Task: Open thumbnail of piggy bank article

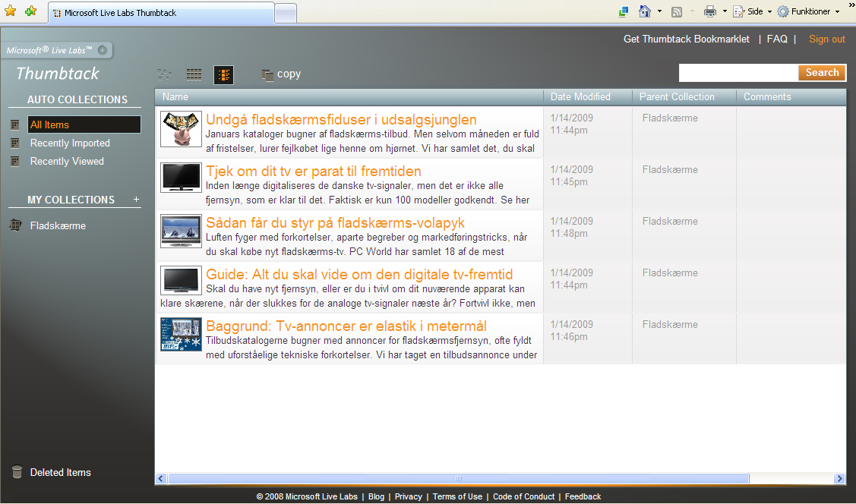Action: coord(182,129)
